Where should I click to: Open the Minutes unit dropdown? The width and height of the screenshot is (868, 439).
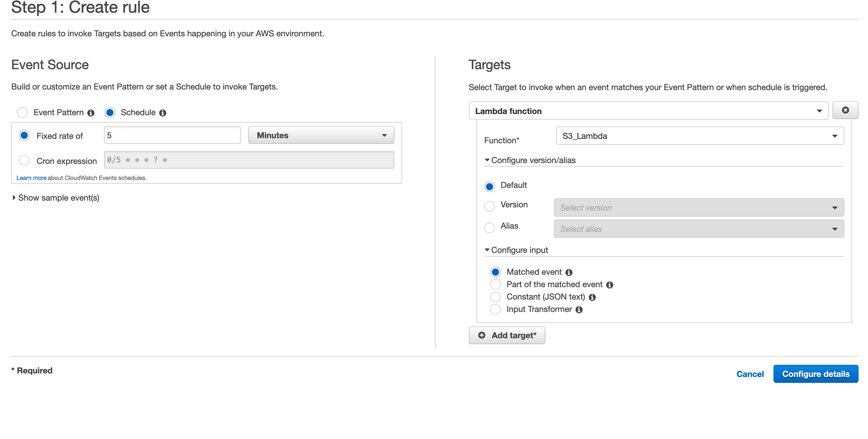click(x=321, y=135)
